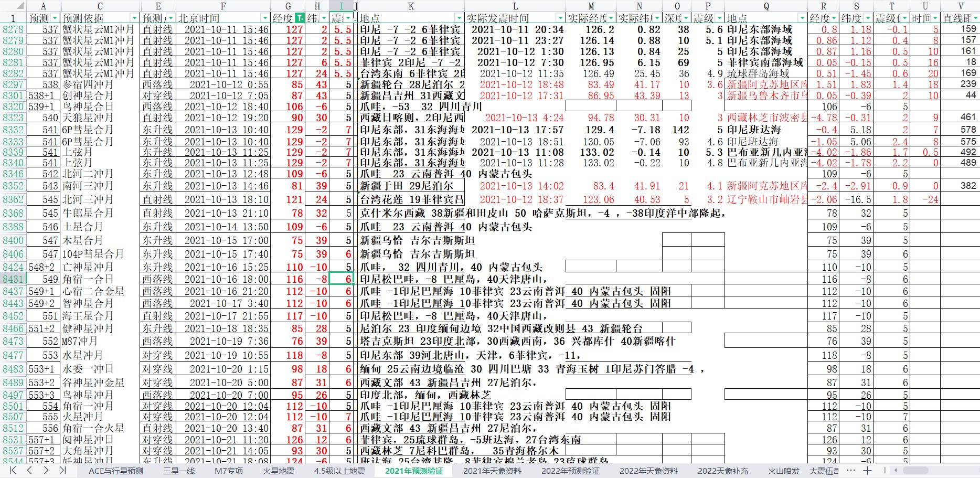The width and height of the screenshot is (980, 478).
Task: Open filter dropdown for 地点 column K
Action: click(460, 18)
